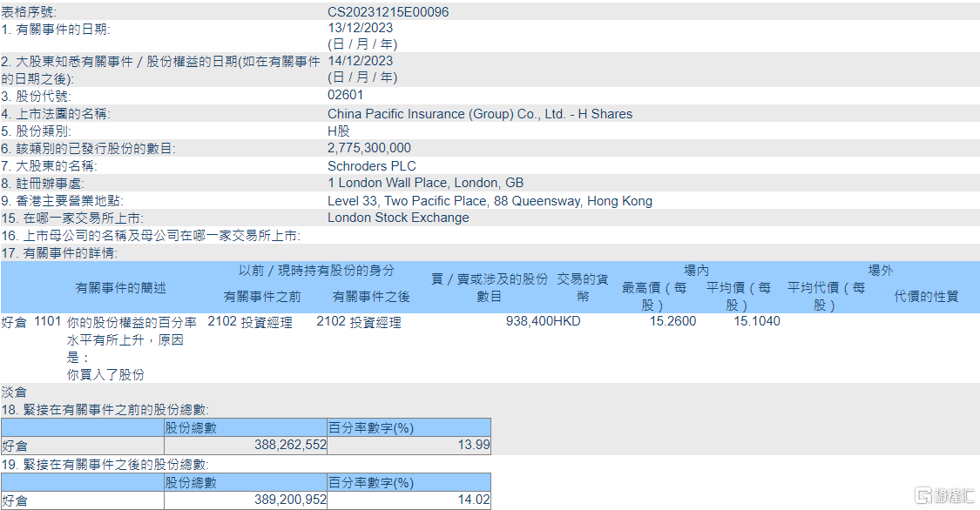This screenshot has width=980, height=510.
Task: Select the average price 15.1040 cell
Action: [x=758, y=323]
